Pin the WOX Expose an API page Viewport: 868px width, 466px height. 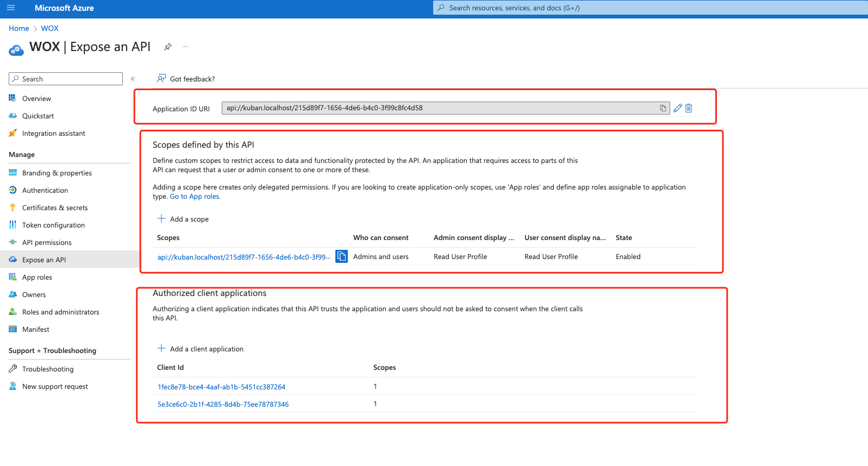click(168, 47)
